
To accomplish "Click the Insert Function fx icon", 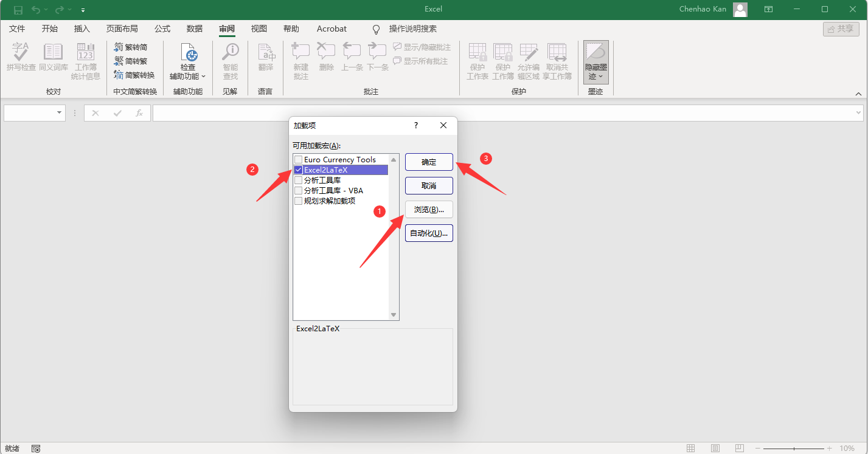I will click(x=139, y=113).
